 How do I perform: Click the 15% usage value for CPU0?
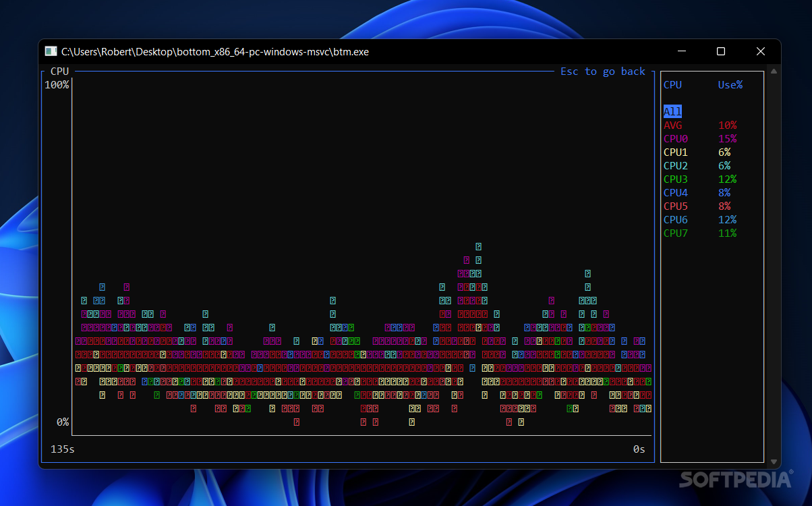coord(728,139)
